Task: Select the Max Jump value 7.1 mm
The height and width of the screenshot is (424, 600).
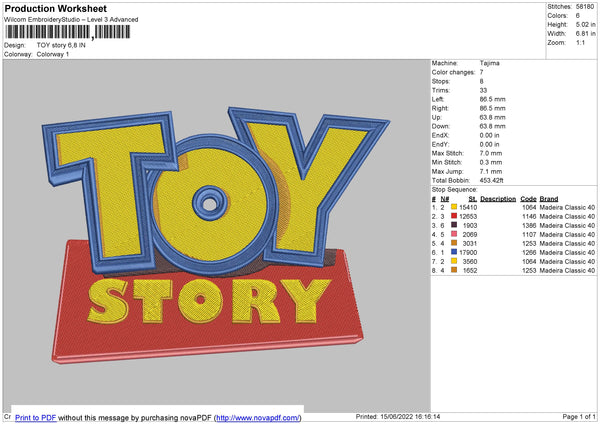Action: (491, 171)
